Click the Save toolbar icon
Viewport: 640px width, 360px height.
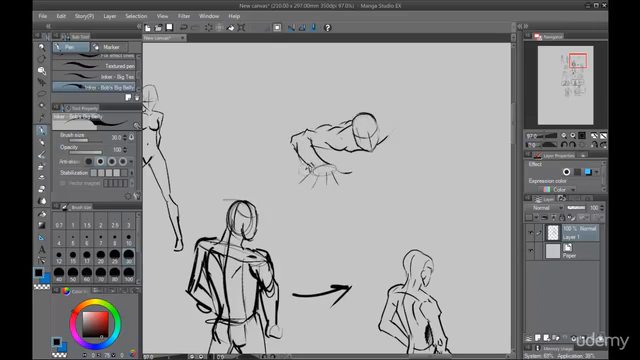coord(169,28)
